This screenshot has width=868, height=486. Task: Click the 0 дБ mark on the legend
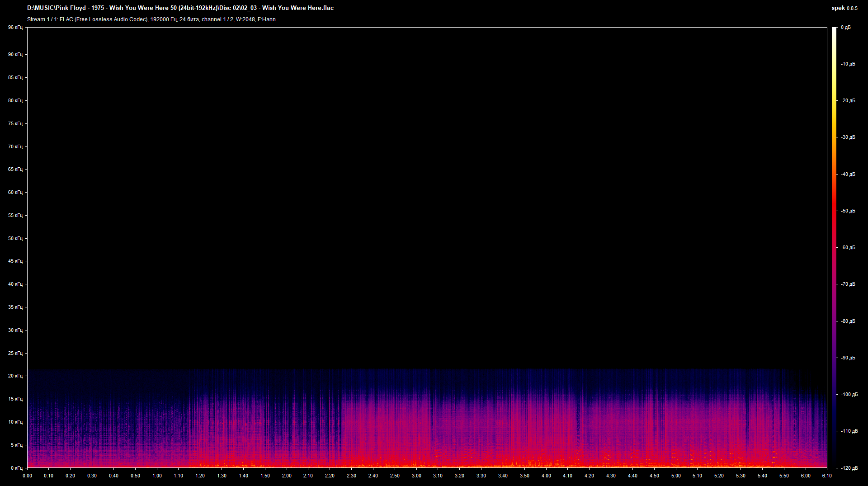[847, 27]
